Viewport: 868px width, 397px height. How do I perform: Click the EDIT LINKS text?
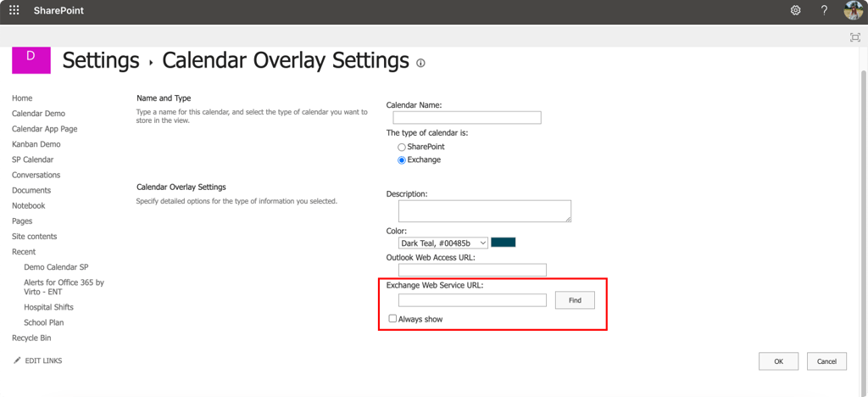pos(44,361)
